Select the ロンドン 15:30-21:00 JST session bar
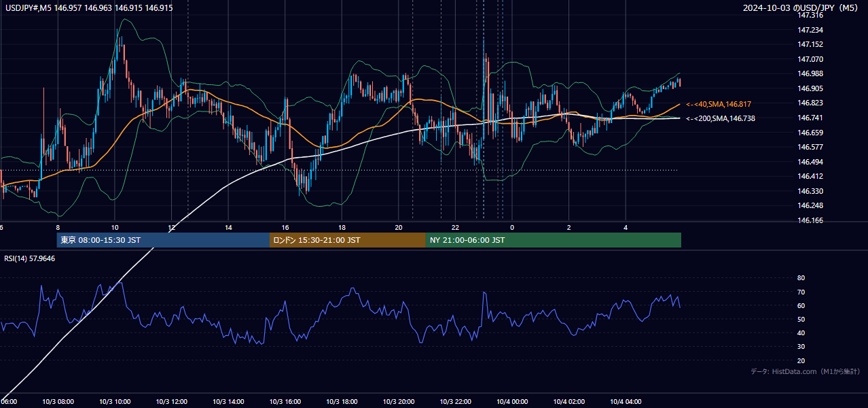The width and height of the screenshot is (868, 408). coord(348,240)
